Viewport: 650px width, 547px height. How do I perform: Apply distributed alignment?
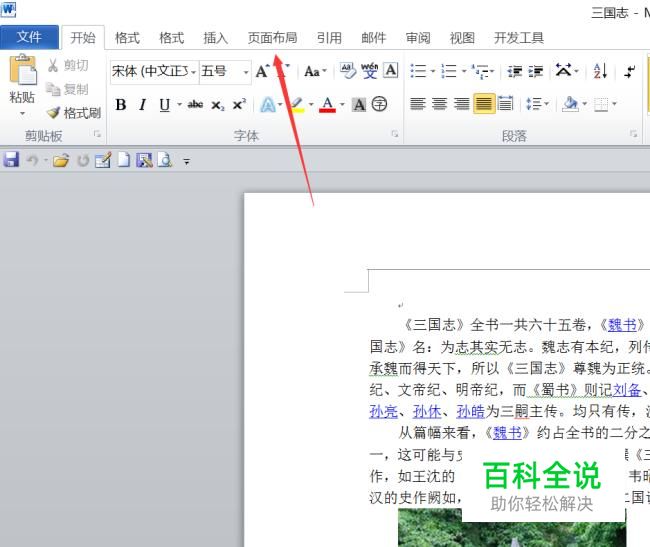(505, 104)
